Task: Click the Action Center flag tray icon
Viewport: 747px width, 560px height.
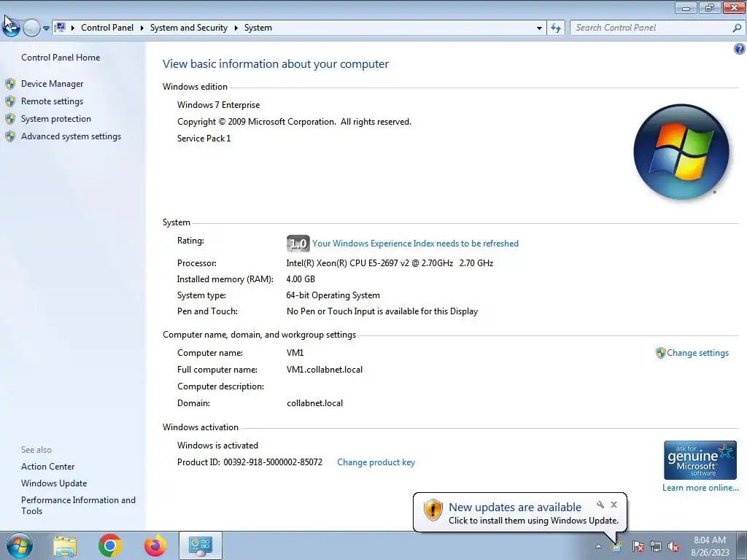Action: point(638,547)
